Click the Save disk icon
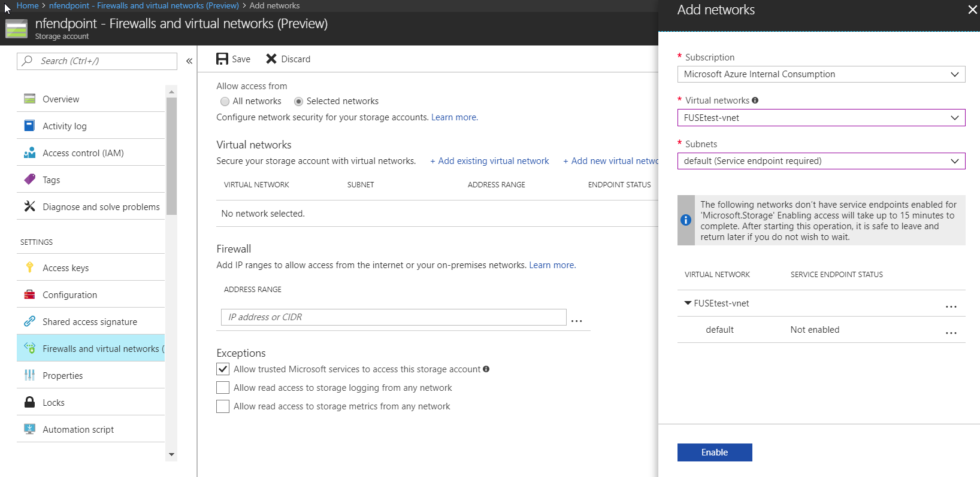 click(222, 59)
